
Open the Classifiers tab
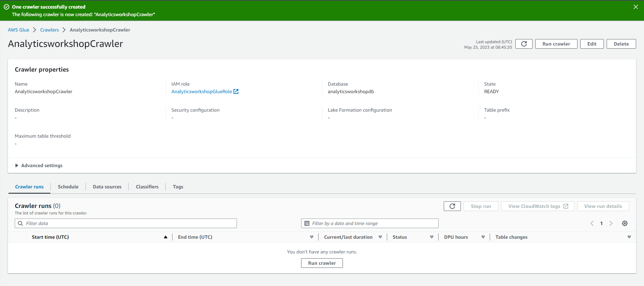(x=147, y=187)
